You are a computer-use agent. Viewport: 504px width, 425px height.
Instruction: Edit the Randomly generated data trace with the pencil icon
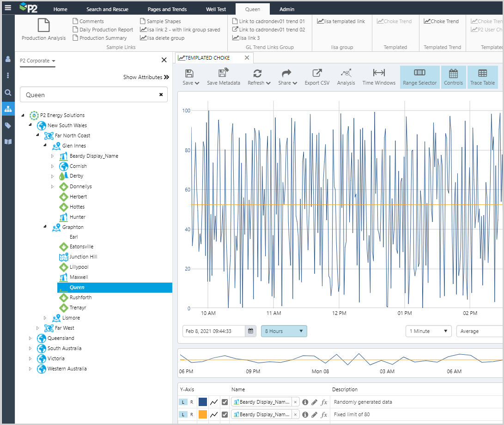pos(315,402)
